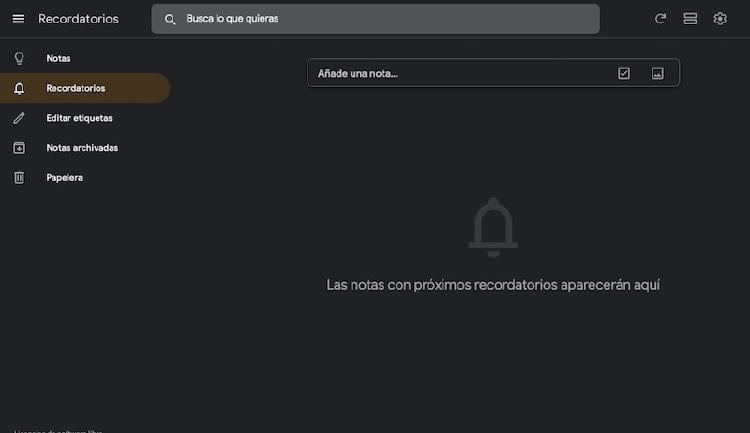Click the bell icon in the sidebar
The image size is (750, 433).
(x=18, y=88)
